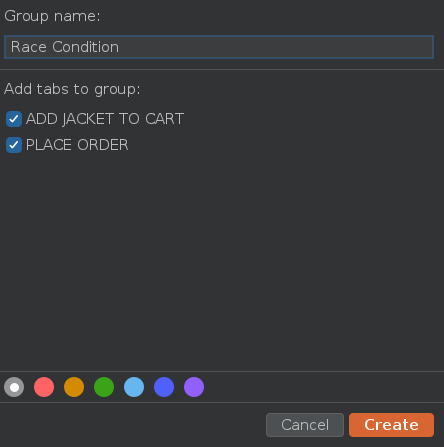
Task: Click the Create button
Action: pyautogui.click(x=391, y=425)
